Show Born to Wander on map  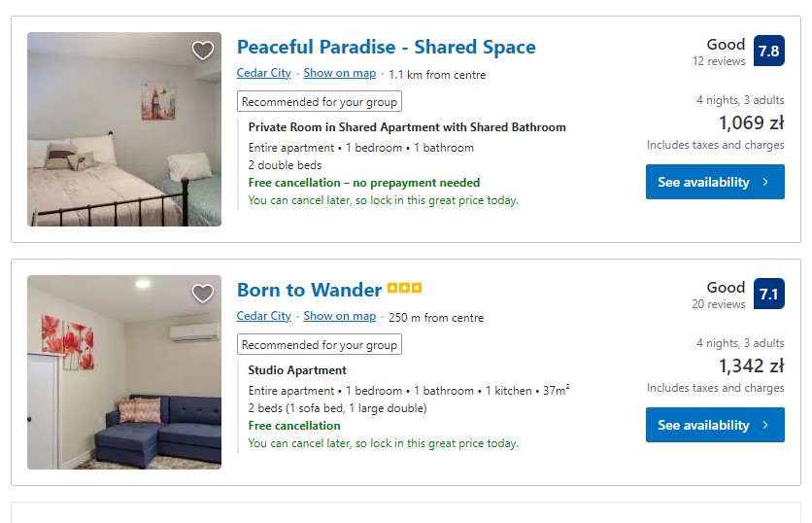339,316
